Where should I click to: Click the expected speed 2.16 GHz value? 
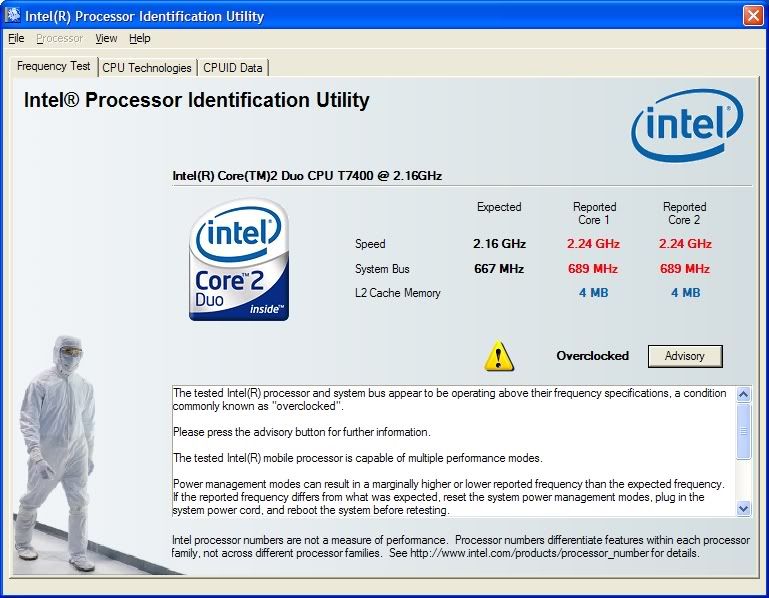499,244
